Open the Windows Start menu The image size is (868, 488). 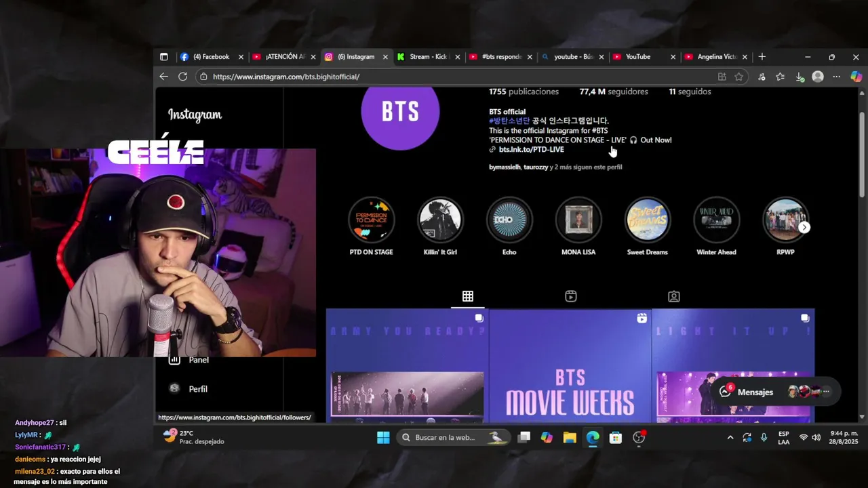pyautogui.click(x=383, y=438)
